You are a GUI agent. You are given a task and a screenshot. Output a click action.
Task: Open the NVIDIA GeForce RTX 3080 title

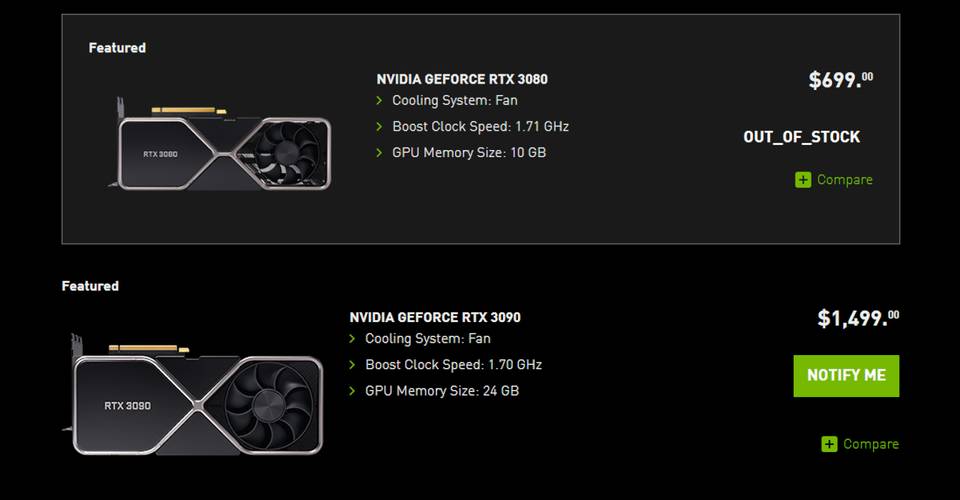462,79
